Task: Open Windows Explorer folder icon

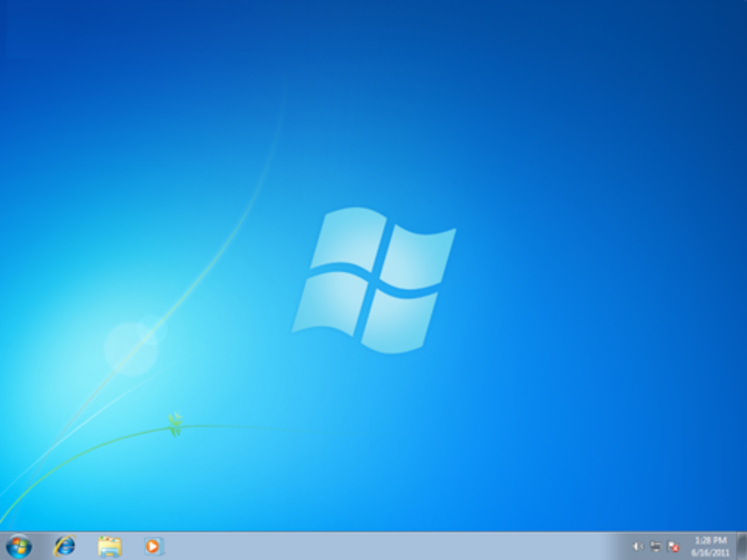Action: [110, 546]
